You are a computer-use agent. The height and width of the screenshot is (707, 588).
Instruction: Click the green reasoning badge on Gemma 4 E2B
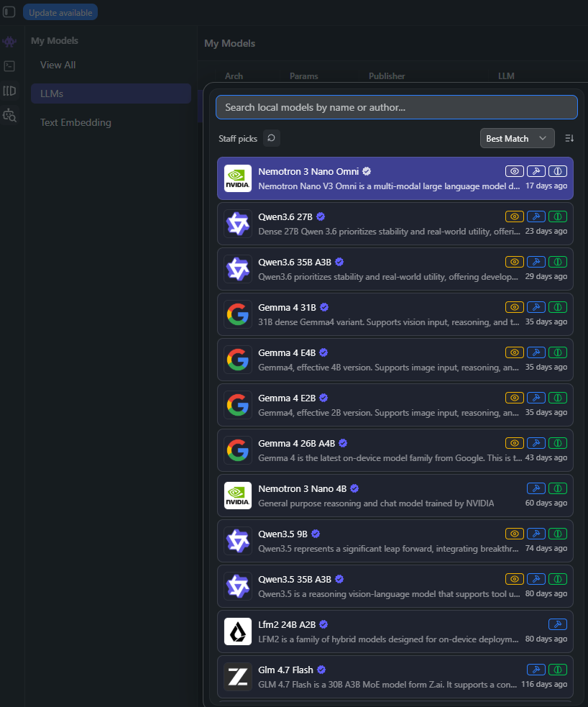[558, 398]
